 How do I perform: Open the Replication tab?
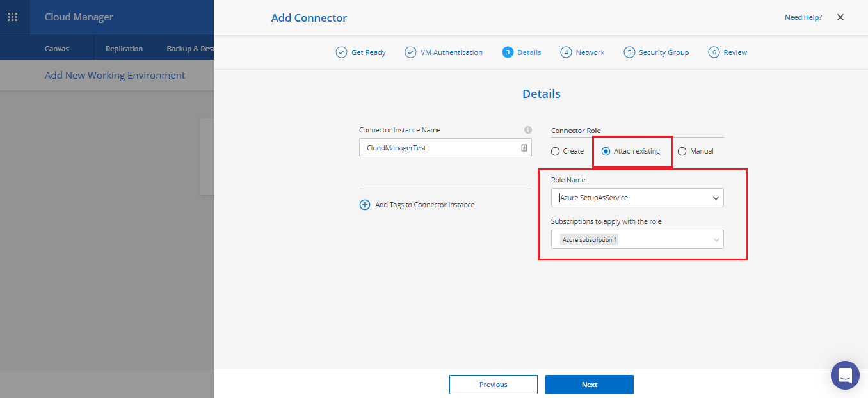click(x=124, y=49)
